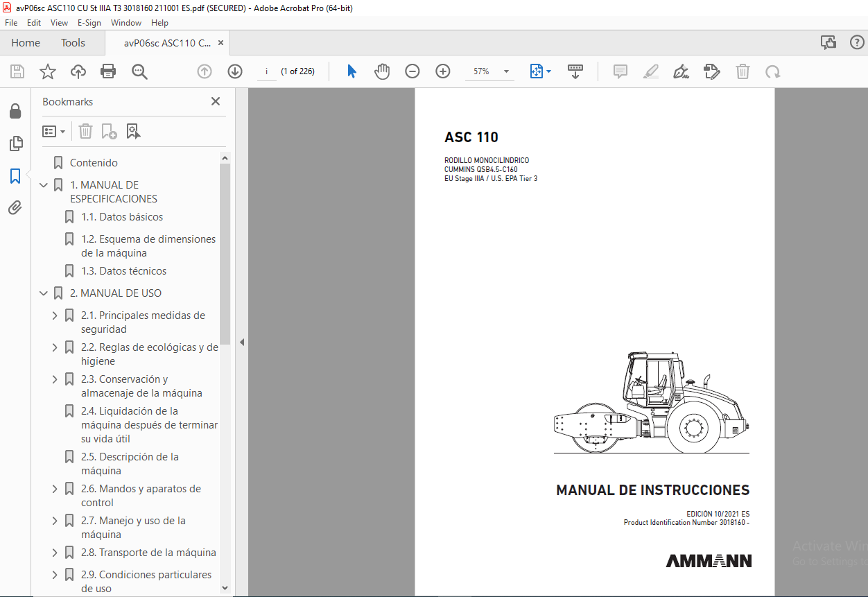This screenshot has width=868, height=597.
Task: Click the Read mode keyboard-arrow icon
Action: click(575, 71)
